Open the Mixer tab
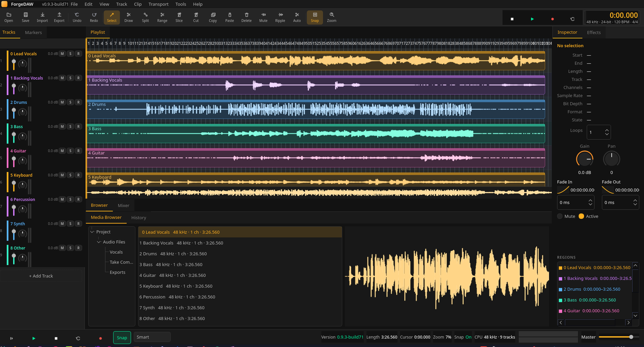Image resolution: width=644 pixels, height=347 pixels. [124, 206]
